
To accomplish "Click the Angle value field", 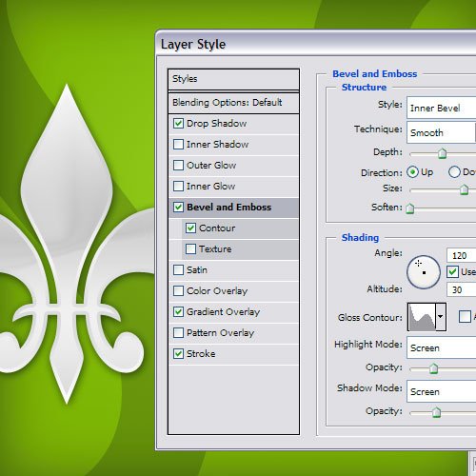I will coord(462,255).
